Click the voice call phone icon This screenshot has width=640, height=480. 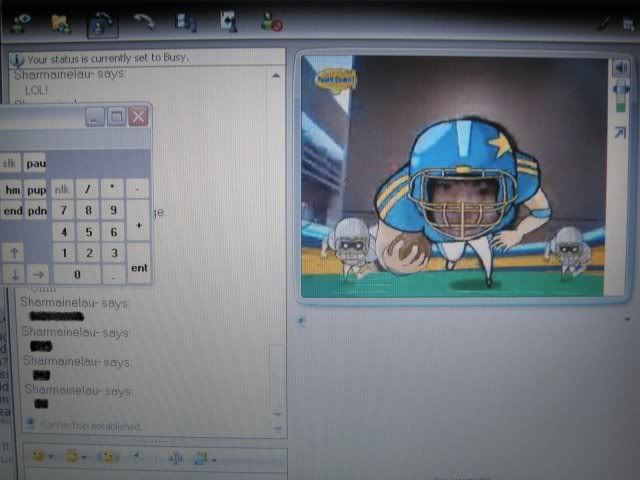point(146,20)
